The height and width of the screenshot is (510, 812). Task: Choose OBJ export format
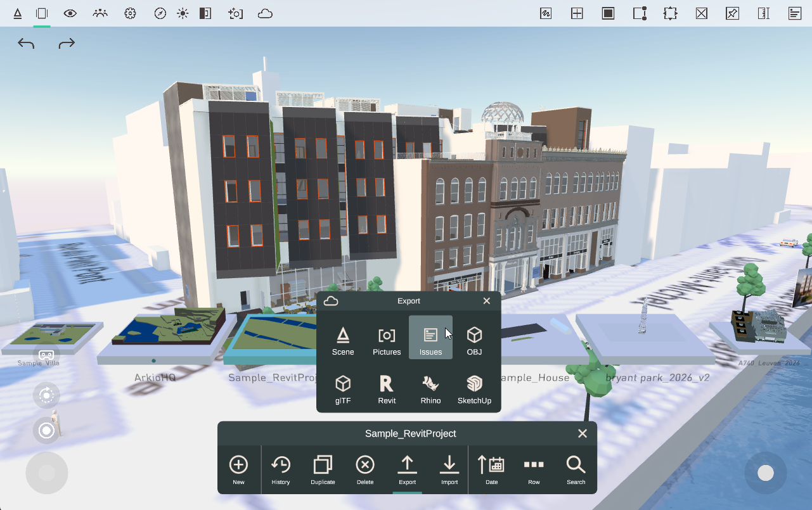(474, 341)
